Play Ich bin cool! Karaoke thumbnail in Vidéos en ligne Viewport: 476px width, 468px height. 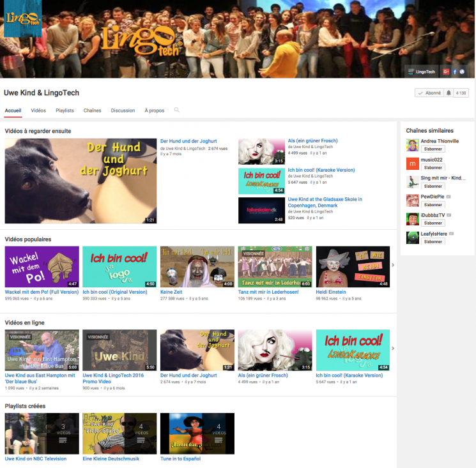[x=353, y=350]
